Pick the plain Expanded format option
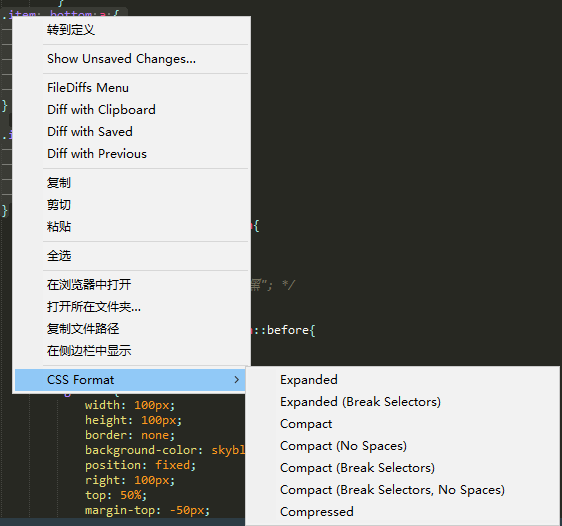 click(403, 380)
